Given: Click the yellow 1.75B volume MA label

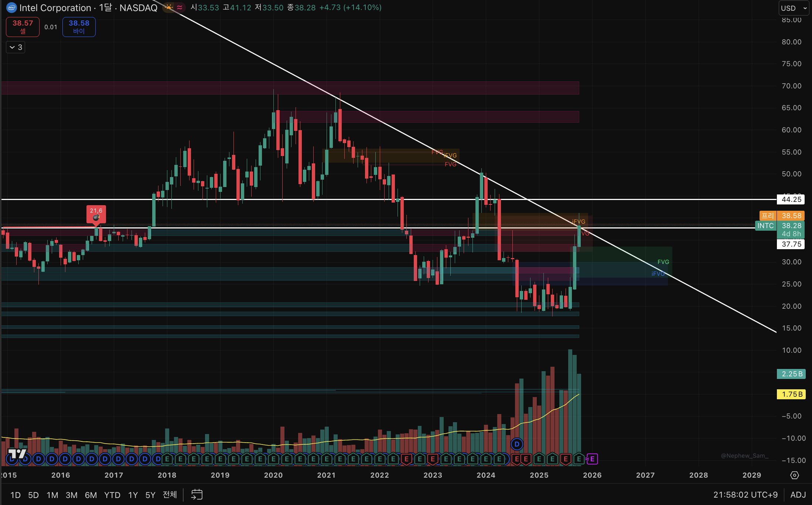Looking at the screenshot, I should coord(791,394).
